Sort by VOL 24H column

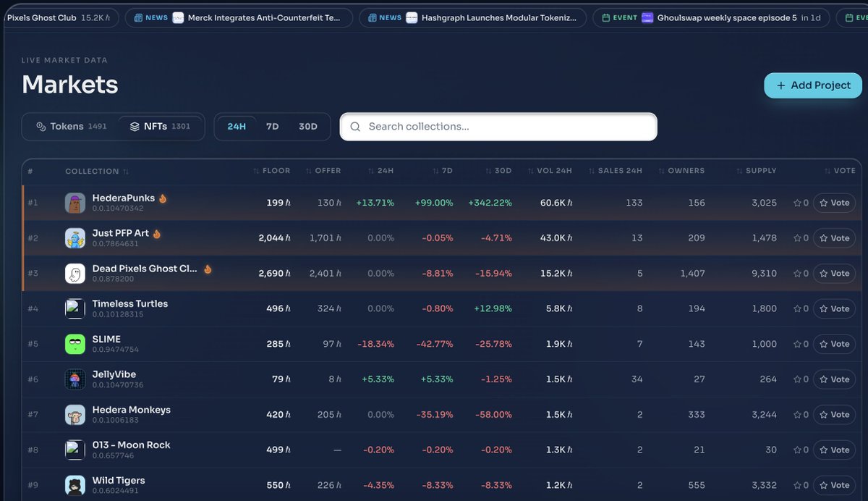click(x=550, y=171)
